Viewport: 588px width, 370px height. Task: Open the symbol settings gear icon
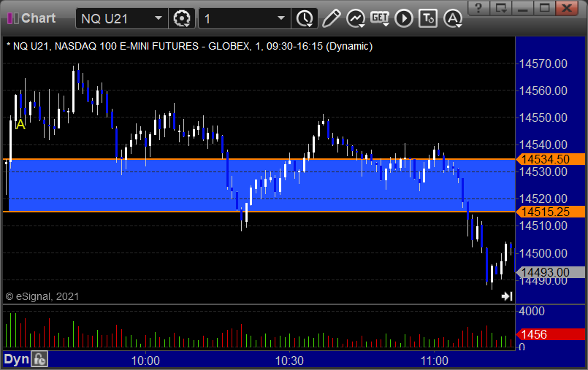[x=182, y=18]
